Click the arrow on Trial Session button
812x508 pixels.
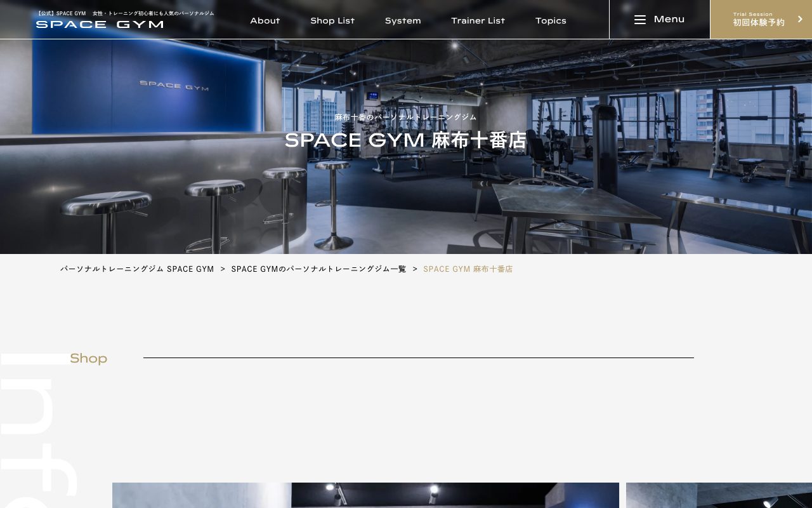[x=800, y=20]
